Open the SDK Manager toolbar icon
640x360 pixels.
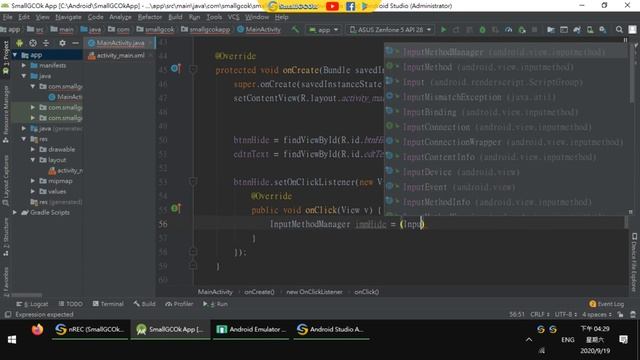[x=603, y=30]
